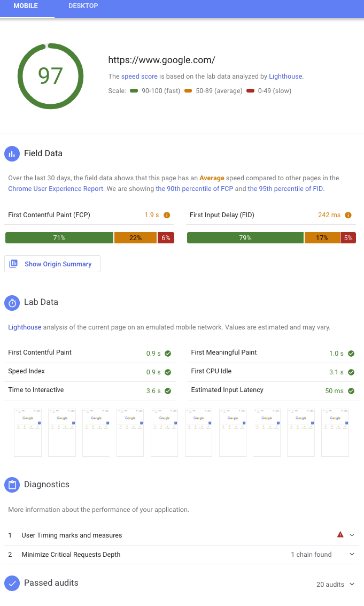364x606 pixels.
Task: Expand User Timing marks and measures chevron
Action: [x=352, y=535]
